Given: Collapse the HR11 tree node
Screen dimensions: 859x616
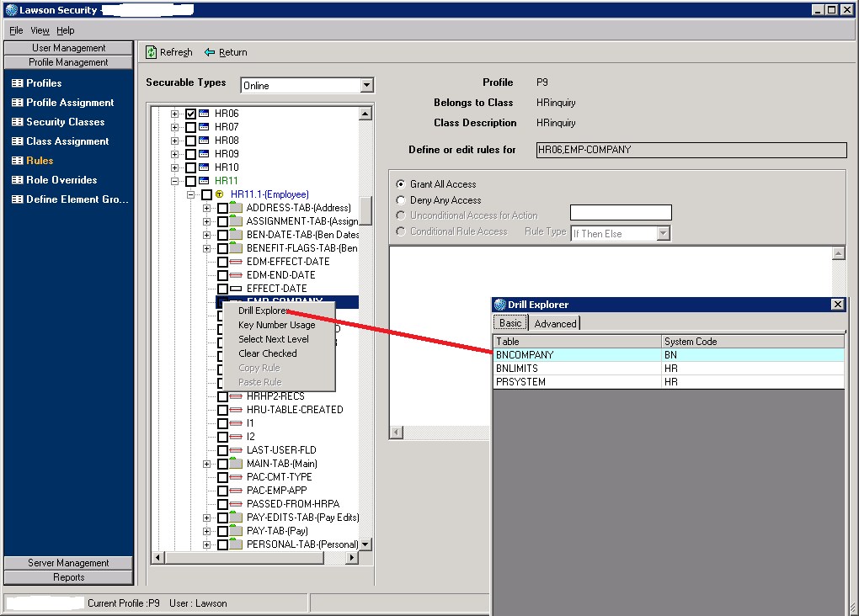Looking at the screenshot, I should tap(175, 181).
